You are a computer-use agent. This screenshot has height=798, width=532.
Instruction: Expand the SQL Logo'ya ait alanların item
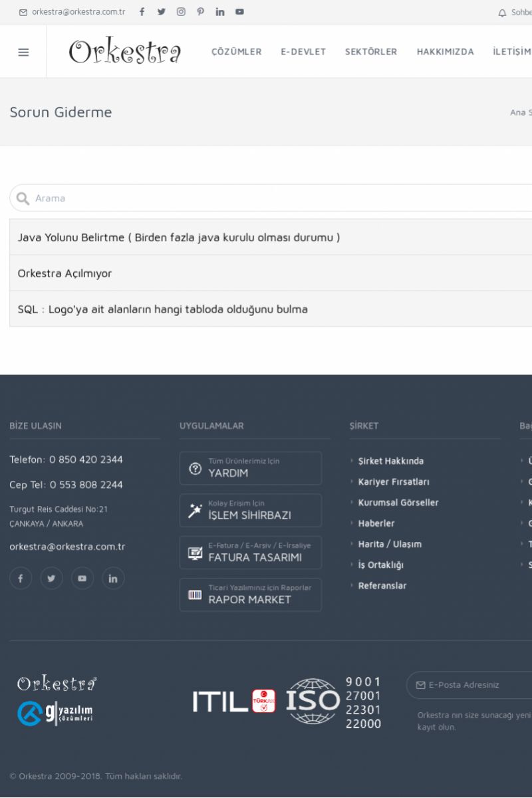[163, 309]
